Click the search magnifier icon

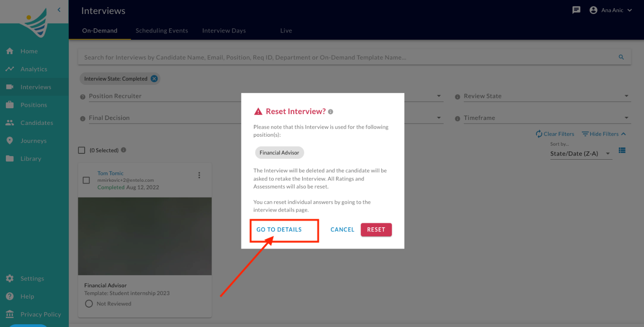click(621, 57)
